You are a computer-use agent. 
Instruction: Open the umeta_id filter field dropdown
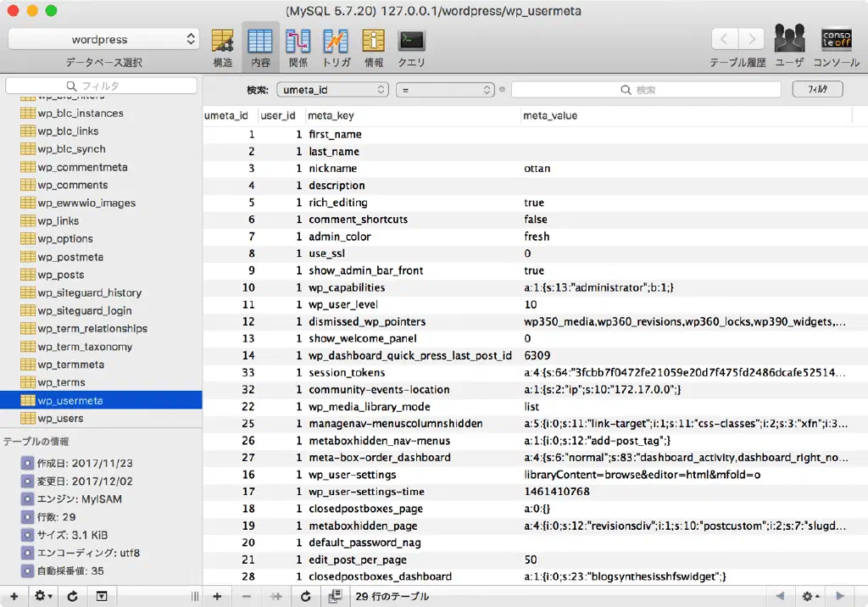332,90
